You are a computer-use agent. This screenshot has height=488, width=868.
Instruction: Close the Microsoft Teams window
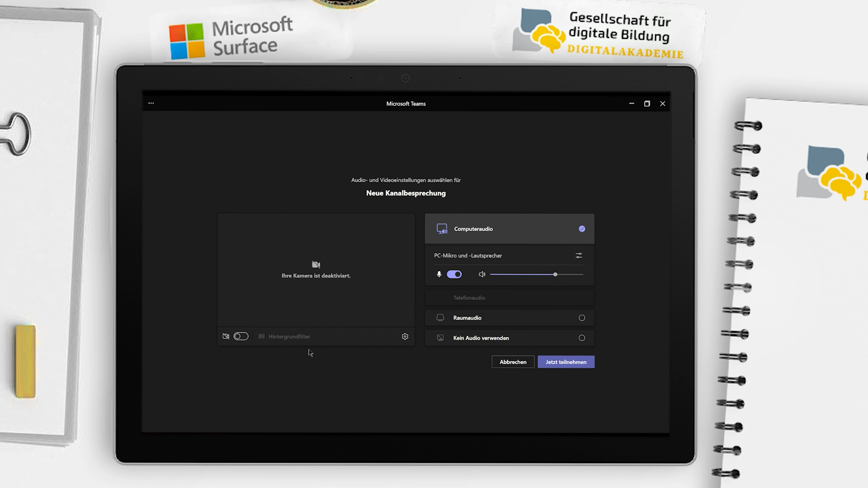tap(663, 103)
